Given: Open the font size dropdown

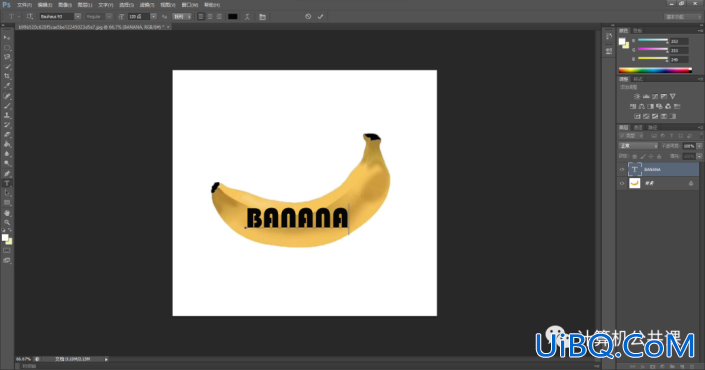Looking at the screenshot, I should (153, 17).
